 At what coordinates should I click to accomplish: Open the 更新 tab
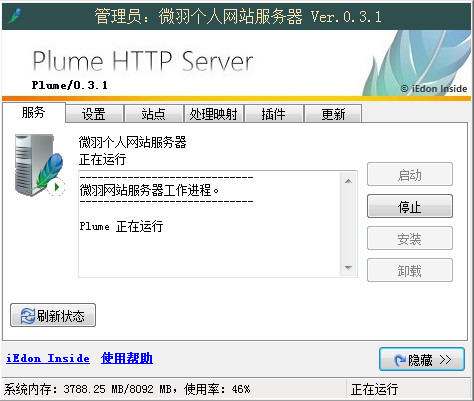point(333,114)
